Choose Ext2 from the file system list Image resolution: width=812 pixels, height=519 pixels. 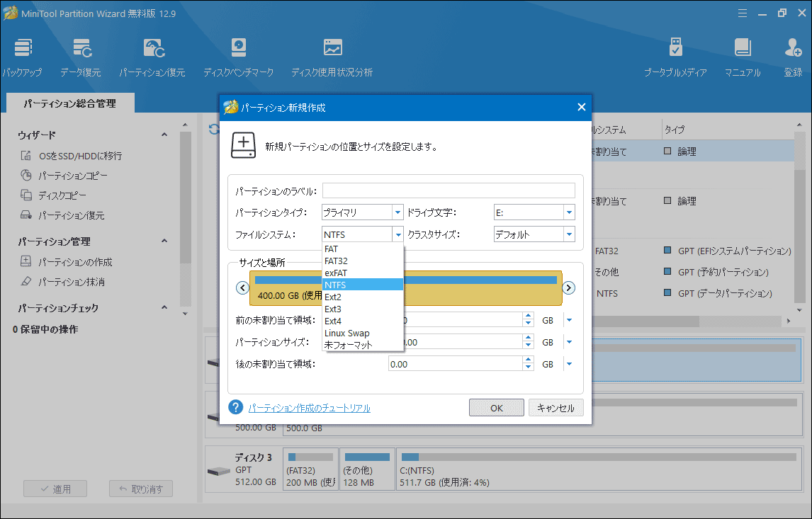coord(363,297)
